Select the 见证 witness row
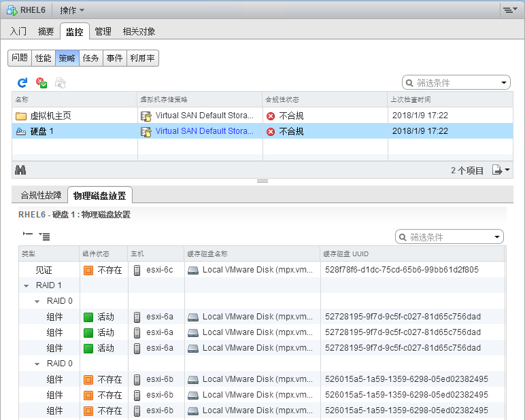The height and width of the screenshot is (420, 525). (x=262, y=270)
